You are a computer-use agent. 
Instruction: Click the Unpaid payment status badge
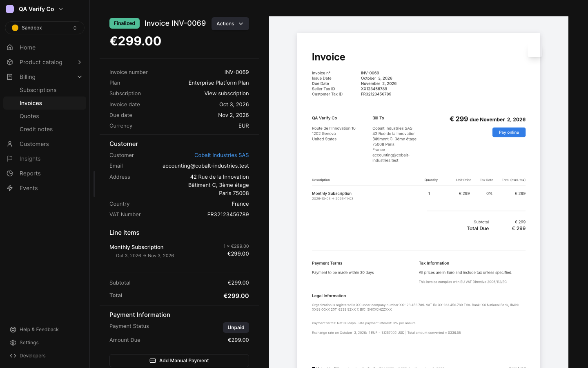point(236,328)
